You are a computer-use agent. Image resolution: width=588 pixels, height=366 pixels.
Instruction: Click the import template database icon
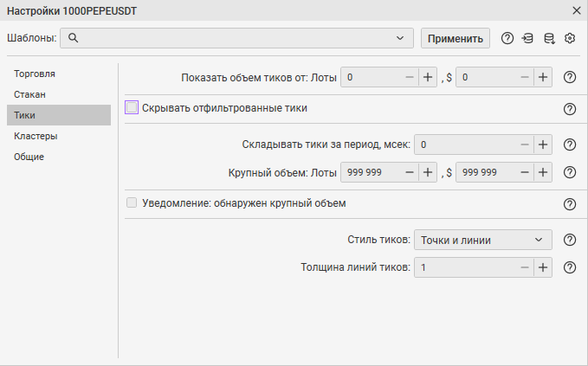(528, 38)
